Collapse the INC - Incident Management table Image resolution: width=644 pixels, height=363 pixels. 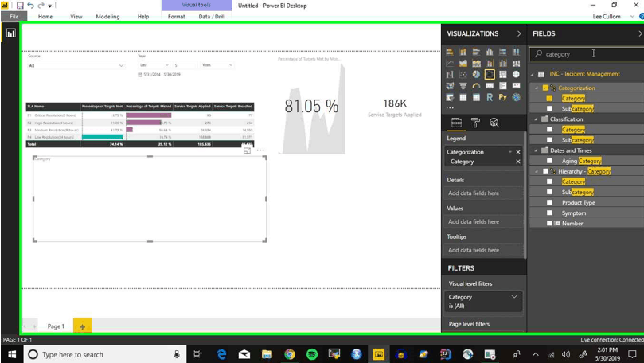tap(533, 74)
